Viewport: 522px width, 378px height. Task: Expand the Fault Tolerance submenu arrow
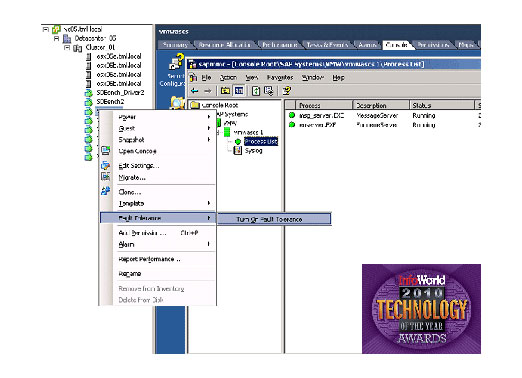tap(209, 218)
